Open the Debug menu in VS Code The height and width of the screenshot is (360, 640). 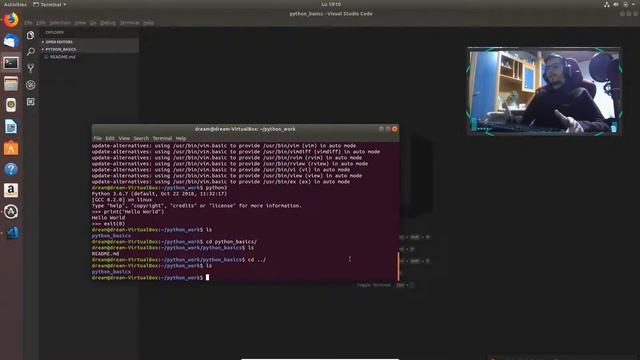coord(108,23)
